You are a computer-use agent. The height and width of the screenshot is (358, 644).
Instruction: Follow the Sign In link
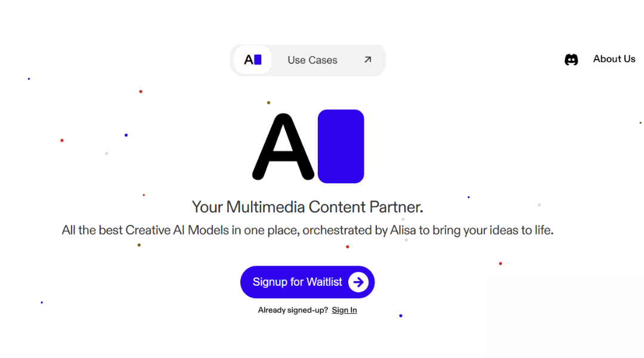click(344, 310)
